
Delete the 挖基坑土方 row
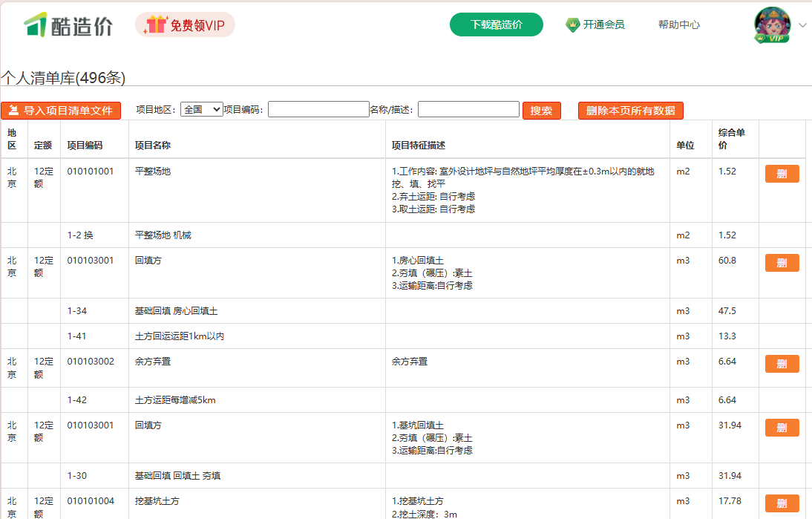782,503
